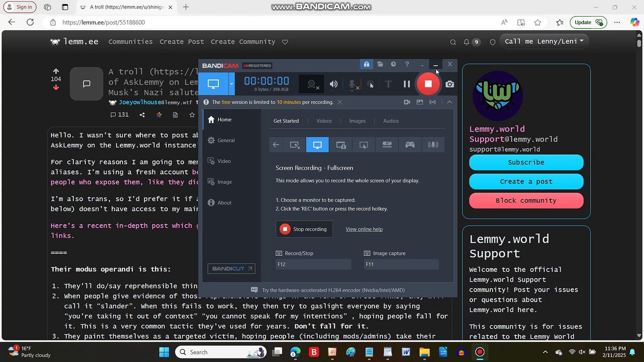This screenshot has width=644, height=362.
Task: Click the Block community button
Action: (526, 201)
